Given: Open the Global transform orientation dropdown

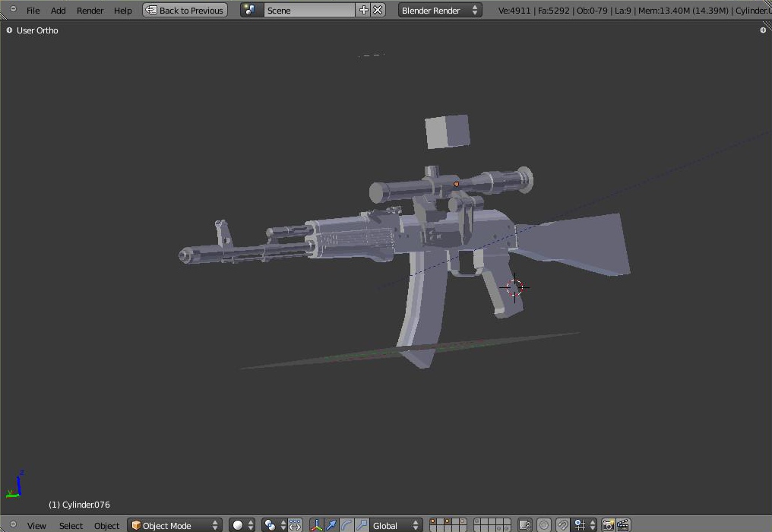Looking at the screenshot, I should point(396,526).
